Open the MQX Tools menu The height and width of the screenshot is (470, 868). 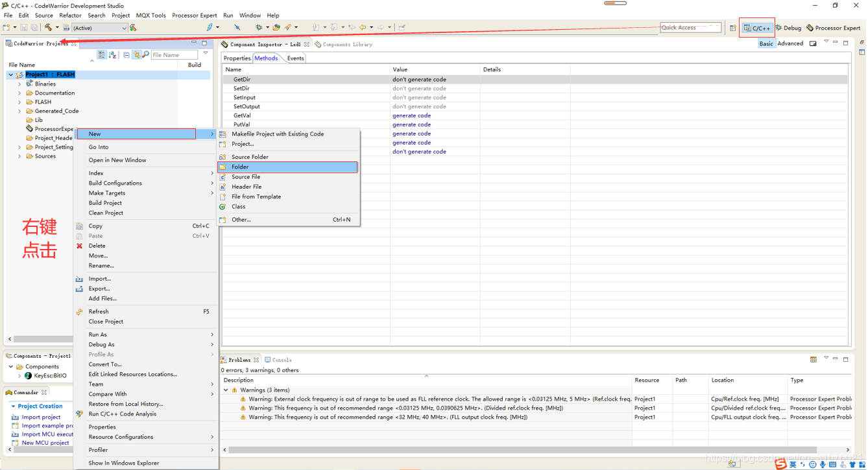coord(151,16)
